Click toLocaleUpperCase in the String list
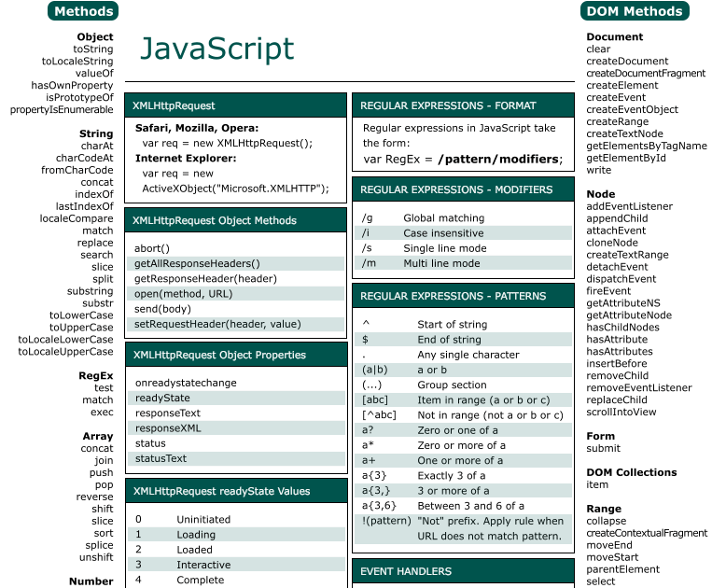The image size is (712, 588). pos(65,352)
